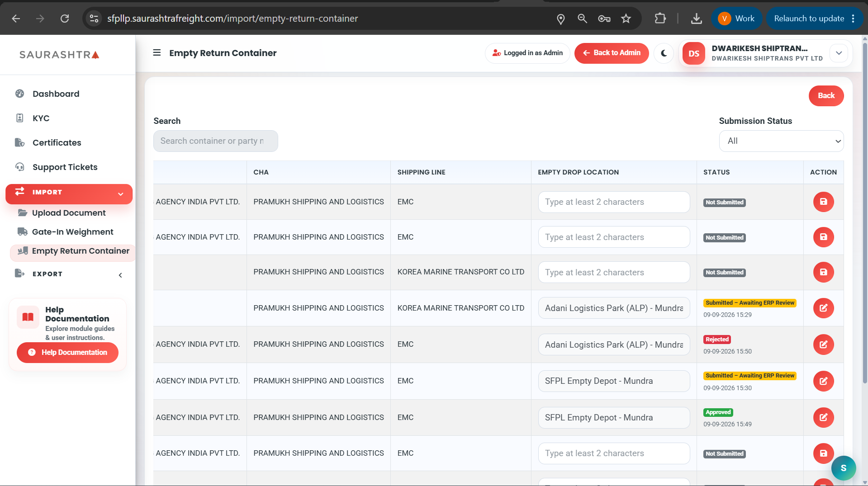Click the red Back button
Viewport: 868px width, 486px height.
(826, 96)
